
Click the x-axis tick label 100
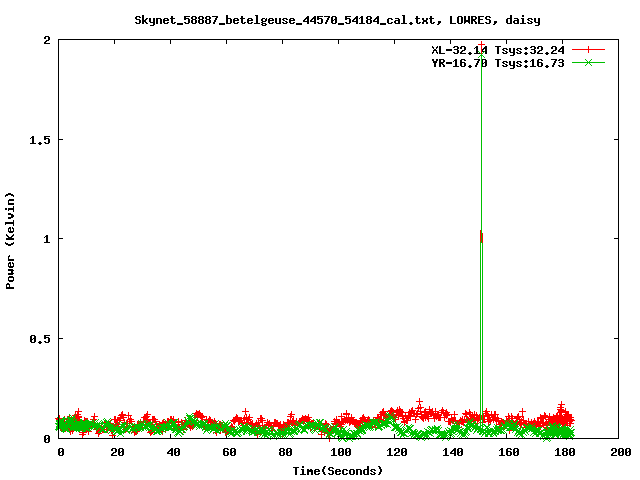tap(341, 452)
